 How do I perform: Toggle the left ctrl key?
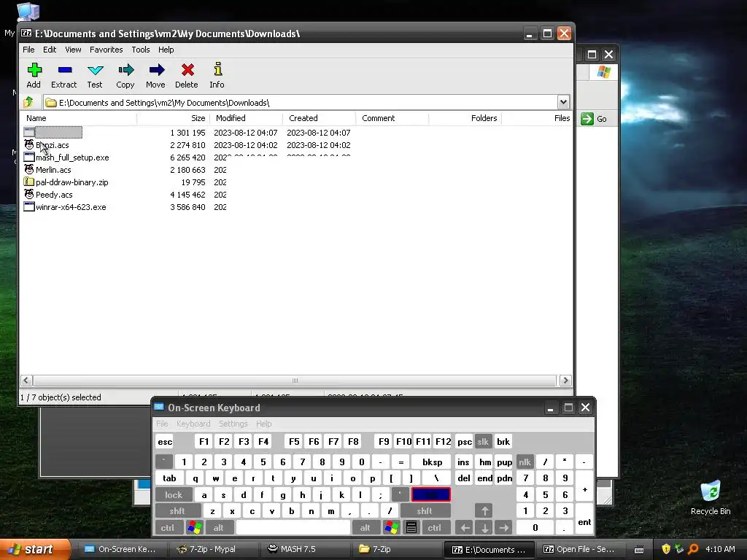[x=168, y=528]
